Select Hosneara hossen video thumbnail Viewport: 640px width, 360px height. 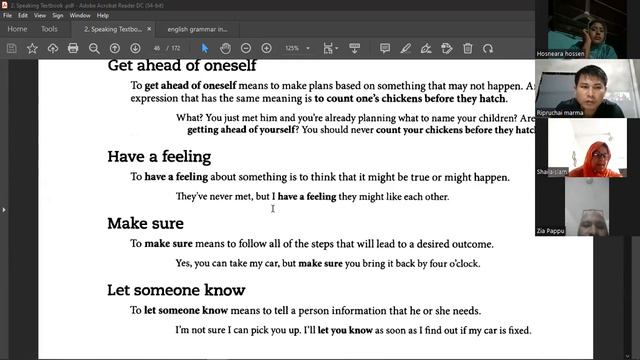587,29
